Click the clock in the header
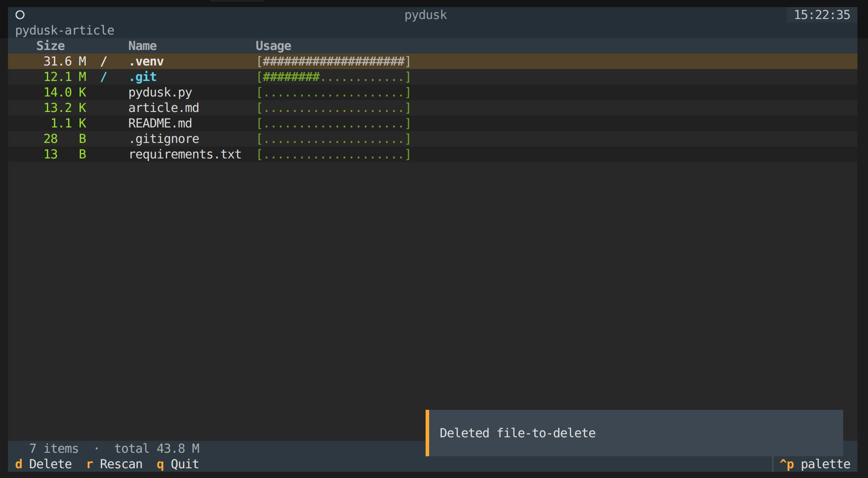 pos(822,15)
